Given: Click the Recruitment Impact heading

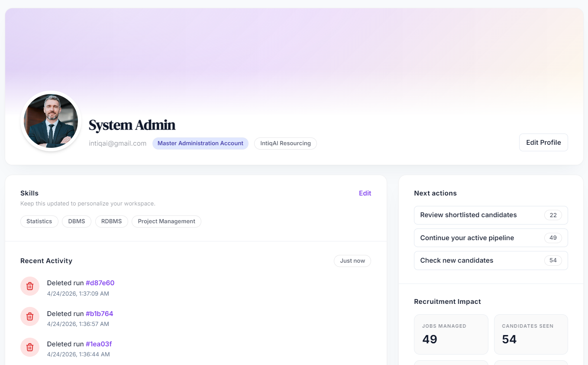Looking at the screenshot, I should [x=447, y=302].
